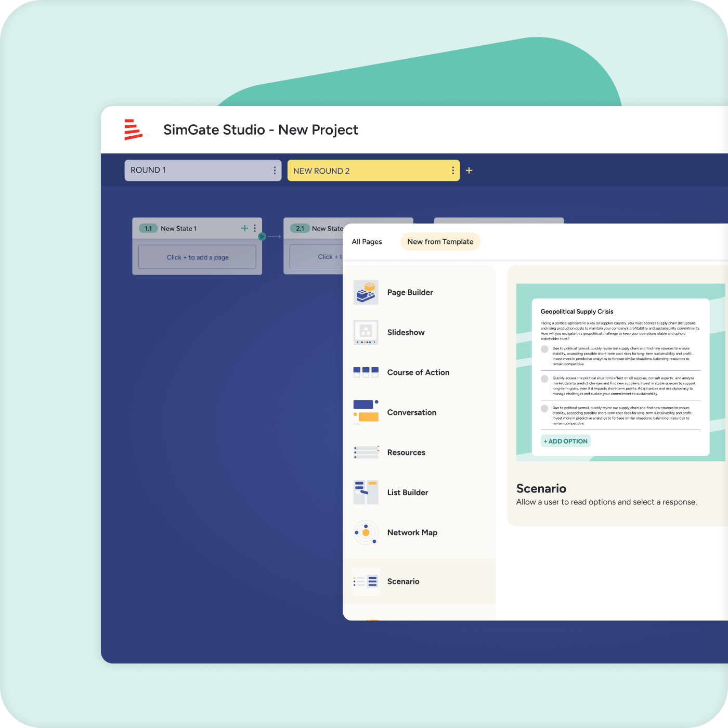
Task: Click the Scenario template icon
Action: (366, 581)
